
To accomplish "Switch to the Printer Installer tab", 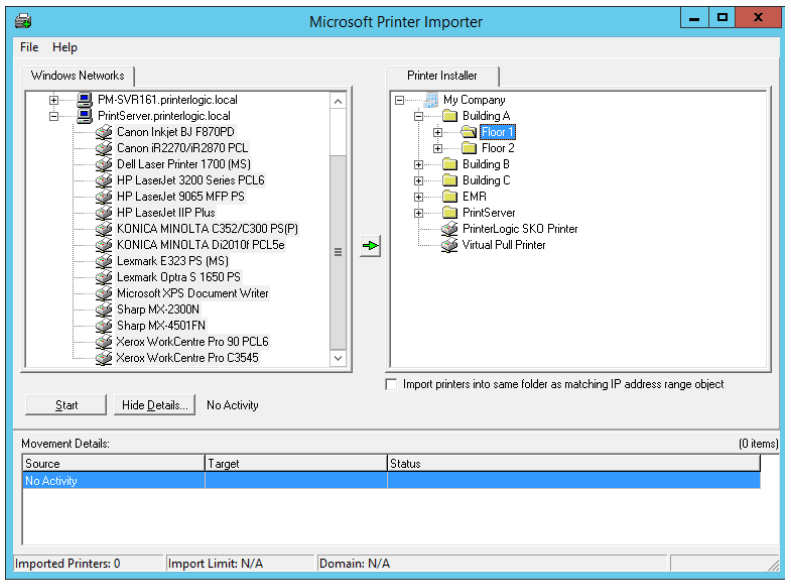I will pyautogui.click(x=442, y=76).
